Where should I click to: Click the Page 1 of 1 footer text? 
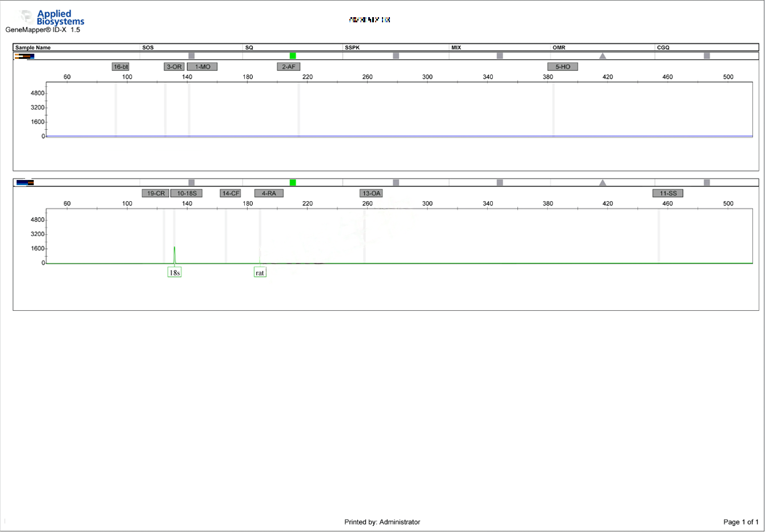tap(741, 522)
